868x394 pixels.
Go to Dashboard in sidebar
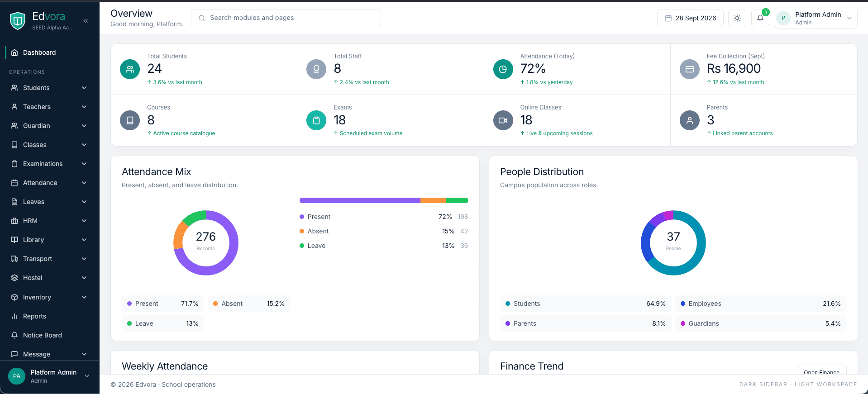[49, 52]
